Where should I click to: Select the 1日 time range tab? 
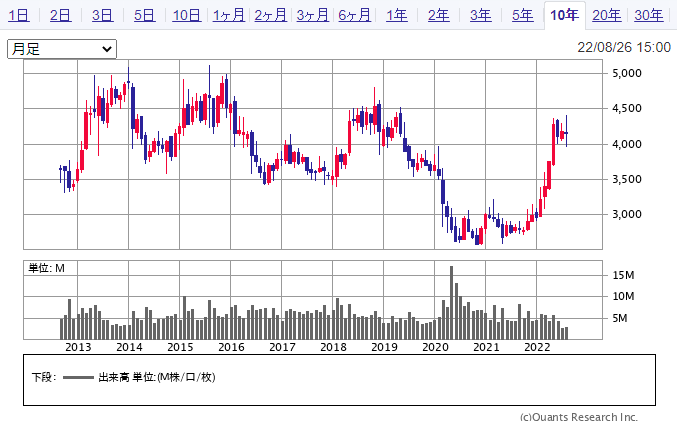[19, 16]
